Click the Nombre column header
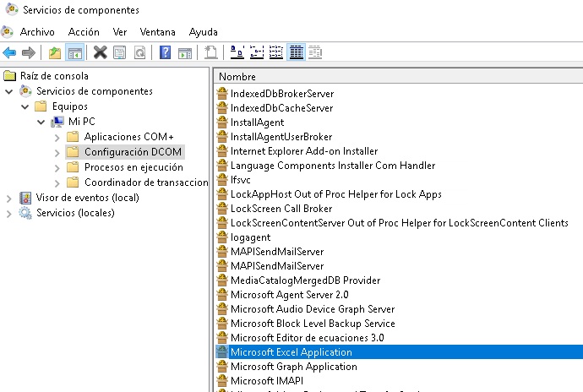This screenshot has width=583, height=392. click(237, 77)
